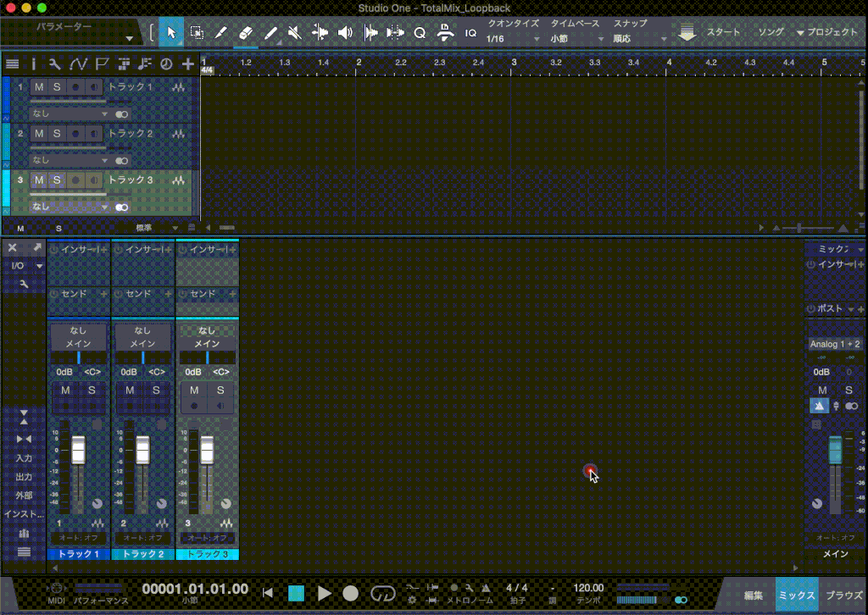868x615 pixels.
Task: Activate the Mute tool in the toolbar
Action: pos(294,32)
